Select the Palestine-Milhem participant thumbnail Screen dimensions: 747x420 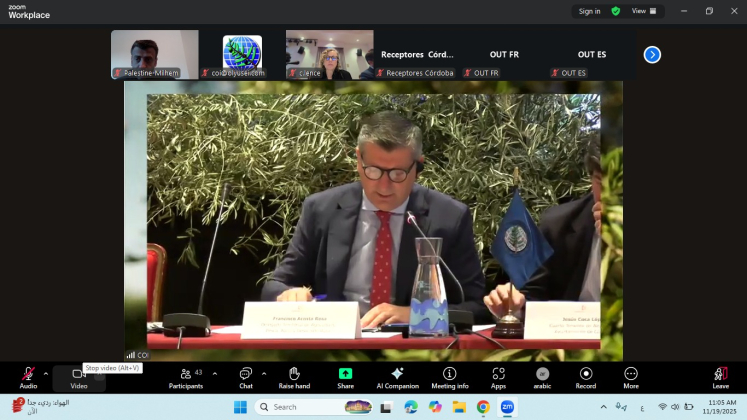[154, 54]
